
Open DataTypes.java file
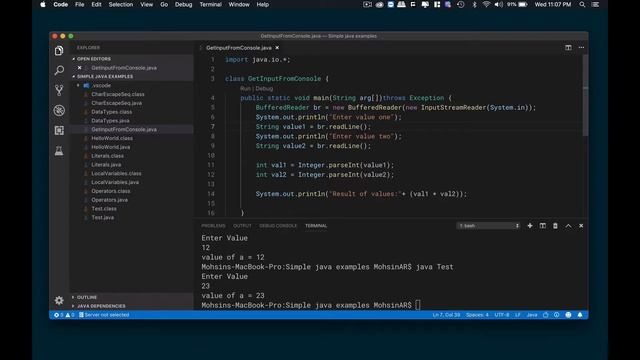point(110,121)
